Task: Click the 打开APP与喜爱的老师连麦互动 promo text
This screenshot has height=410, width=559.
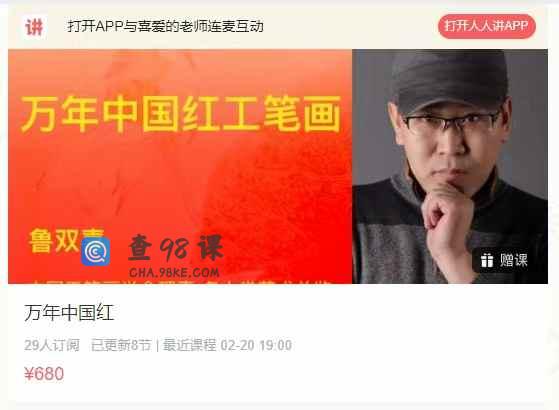Action: 165,26
